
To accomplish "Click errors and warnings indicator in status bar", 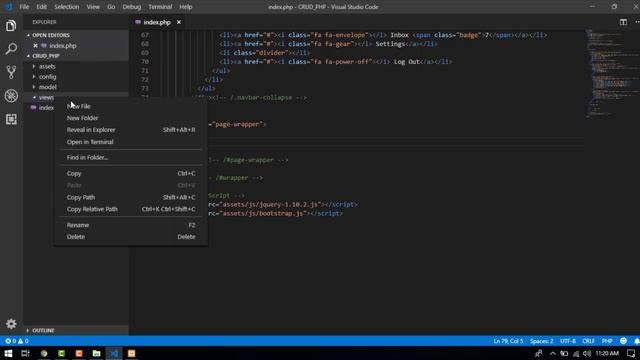I will coord(17,341).
